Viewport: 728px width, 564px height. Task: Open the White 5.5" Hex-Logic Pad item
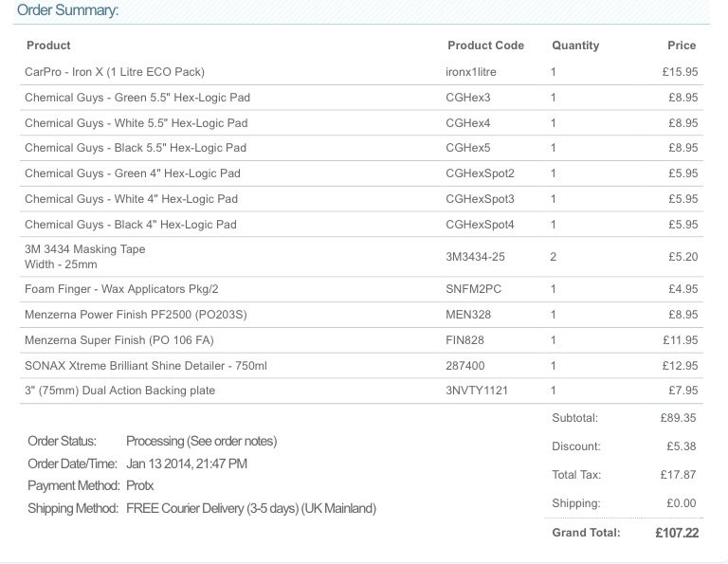point(136,123)
